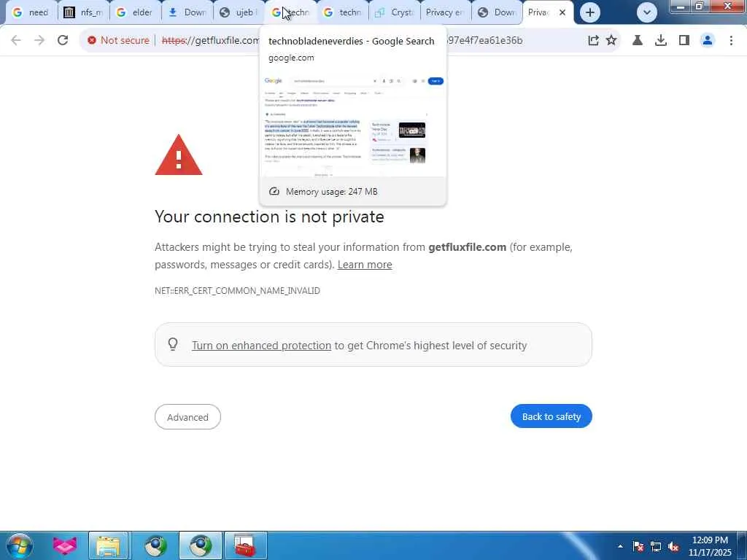Viewport: 747px width, 560px height.
Task: Switch to the inactive 'Privacy er' tab
Action: (x=446, y=12)
